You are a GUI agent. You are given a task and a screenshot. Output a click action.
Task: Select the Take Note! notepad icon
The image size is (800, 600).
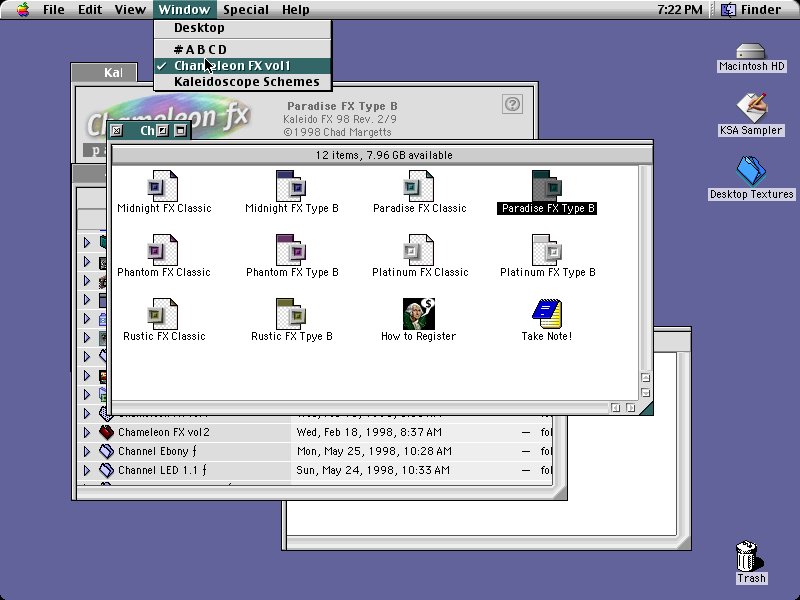(547, 314)
